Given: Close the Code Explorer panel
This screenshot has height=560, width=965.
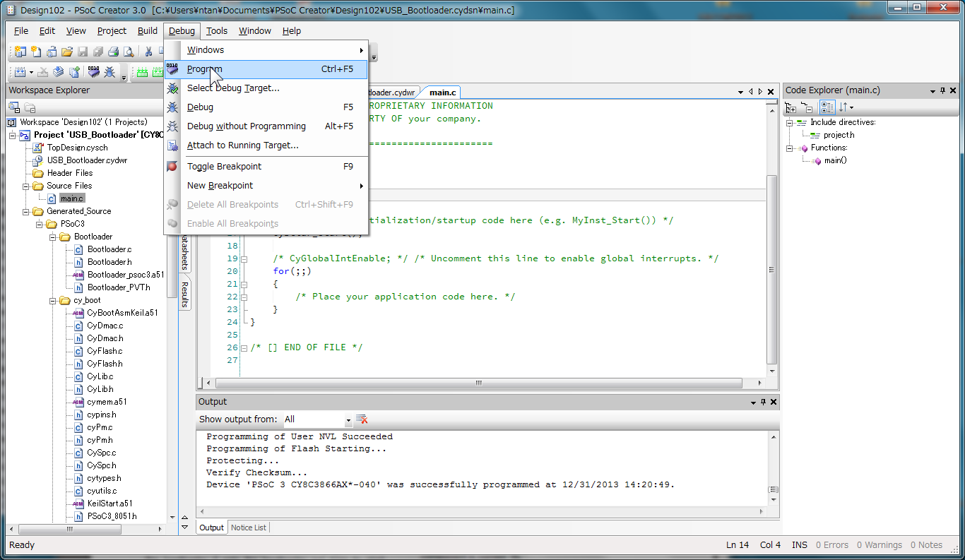Looking at the screenshot, I should pyautogui.click(x=953, y=90).
